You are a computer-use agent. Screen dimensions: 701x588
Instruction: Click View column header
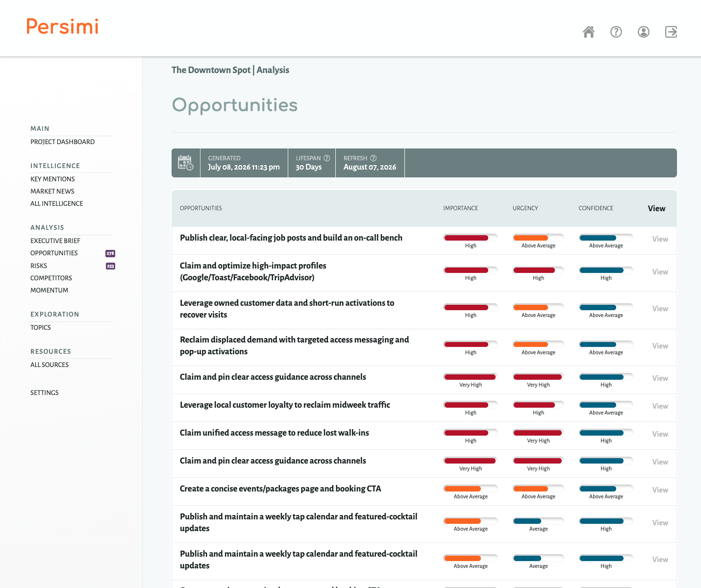656,208
